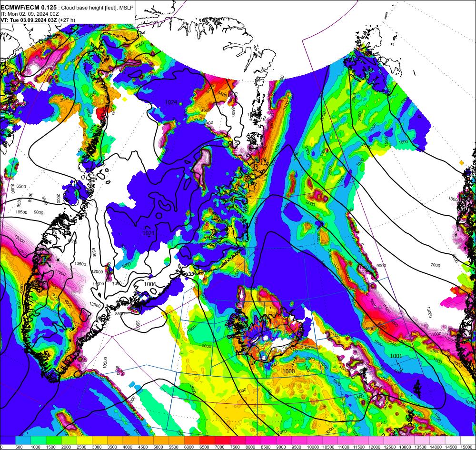Click the 'ECMWF/ECM 0.125' model title
Screen dimensions: 476x450
pos(29,7)
